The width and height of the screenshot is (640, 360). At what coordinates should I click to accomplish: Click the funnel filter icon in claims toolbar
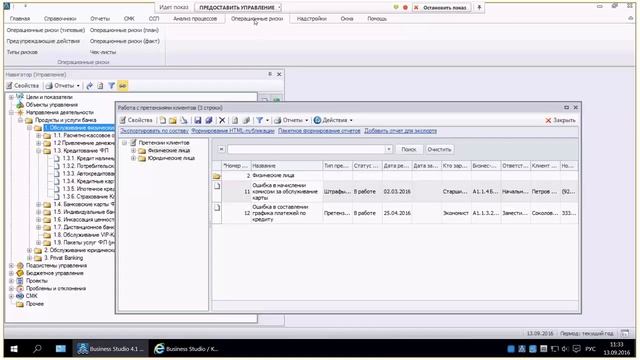tap(259, 120)
